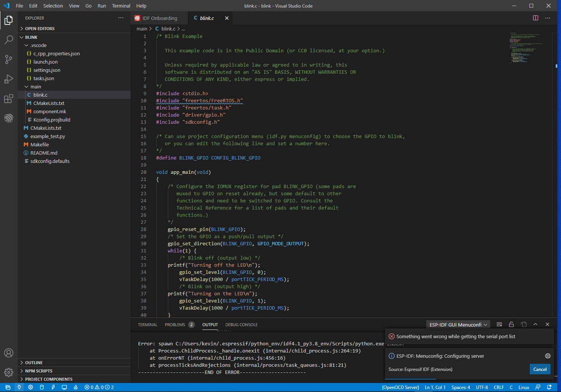Collapse the BLINK project section
This screenshot has height=392, width=561.
[x=74, y=37]
